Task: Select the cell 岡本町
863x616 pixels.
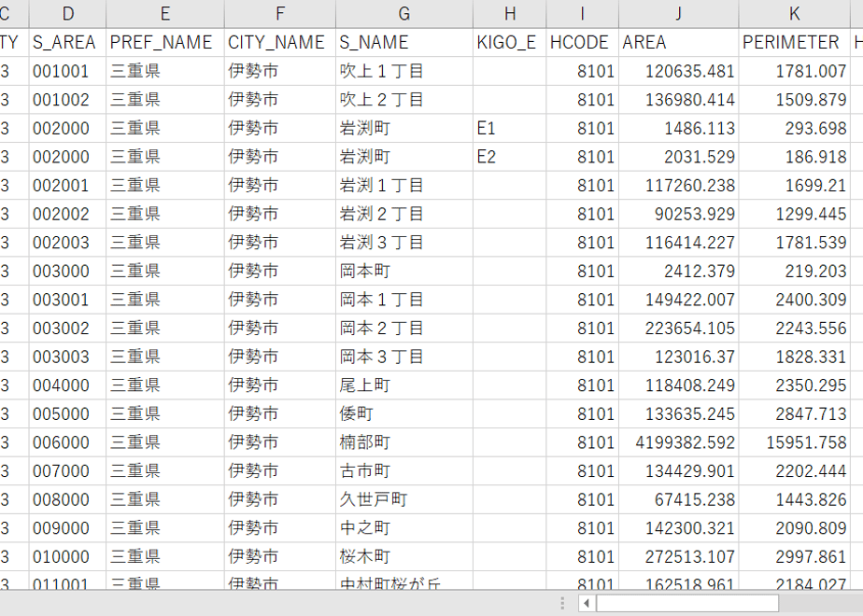Action: 404,272
